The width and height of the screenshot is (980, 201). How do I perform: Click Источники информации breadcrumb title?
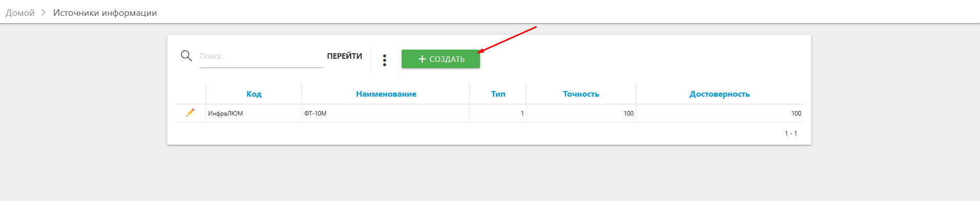pyautogui.click(x=105, y=13)
